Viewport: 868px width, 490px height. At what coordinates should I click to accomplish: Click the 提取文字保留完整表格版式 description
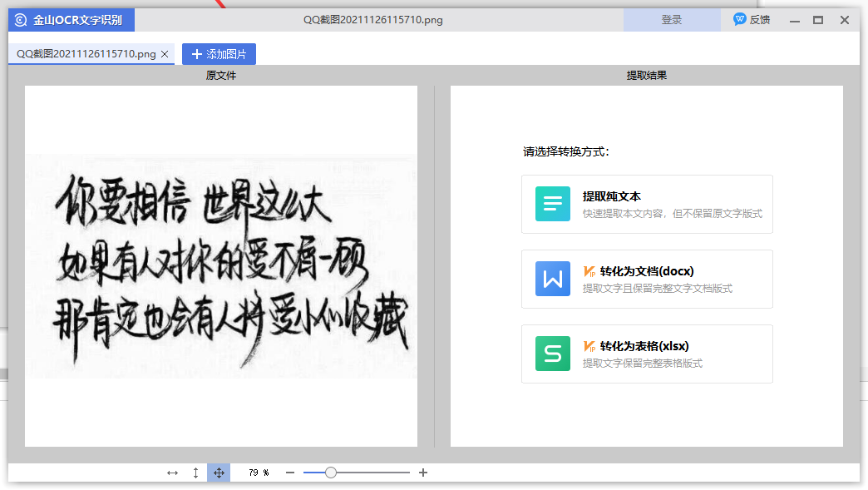coord(642,364)
